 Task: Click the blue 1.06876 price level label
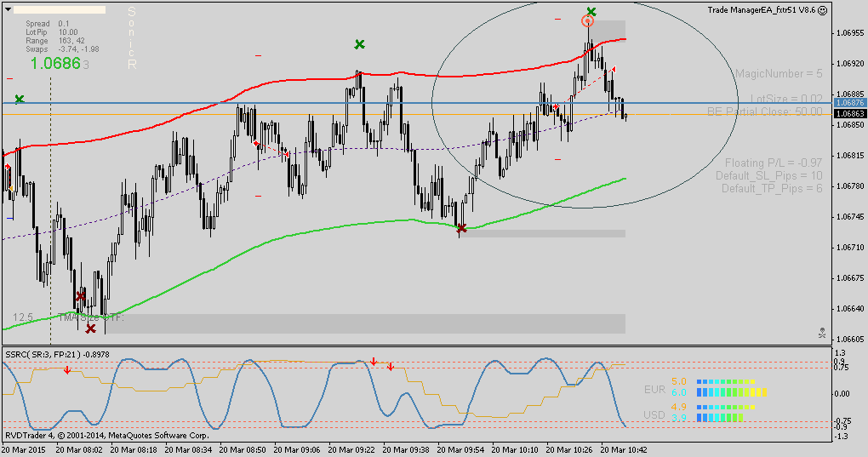[x=850, y=103]
